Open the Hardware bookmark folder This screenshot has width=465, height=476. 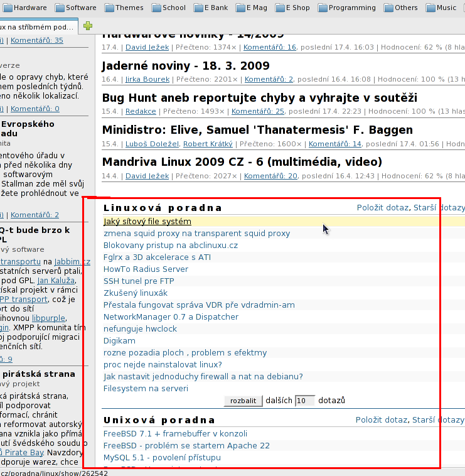(x=24, y=8)
